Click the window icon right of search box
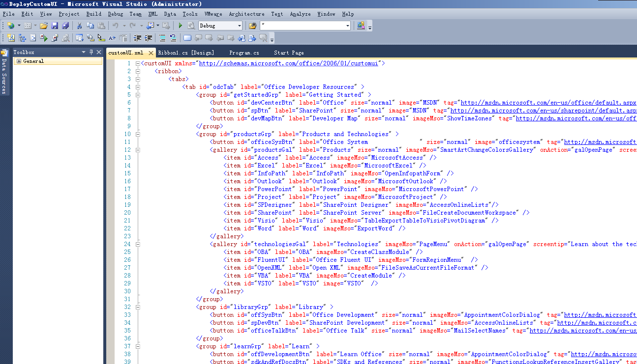This screenshot has height=364, width=637. [x=361, y=26]
